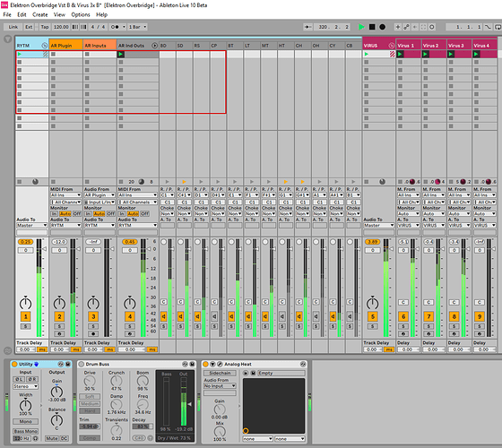Open the Edit menu
Image resolution: width=502 pixels, height=448 pixels.
pyautogui.click(x=22, y=14)
